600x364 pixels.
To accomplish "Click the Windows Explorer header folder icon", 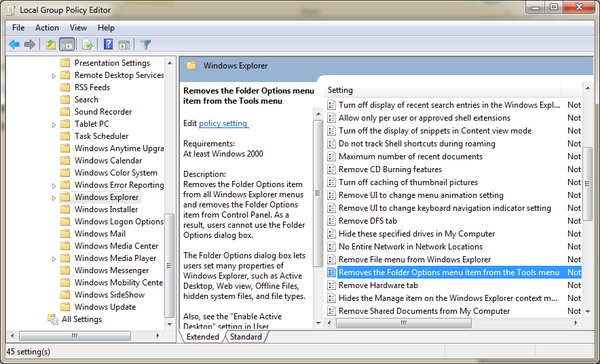I will point(191,66).
